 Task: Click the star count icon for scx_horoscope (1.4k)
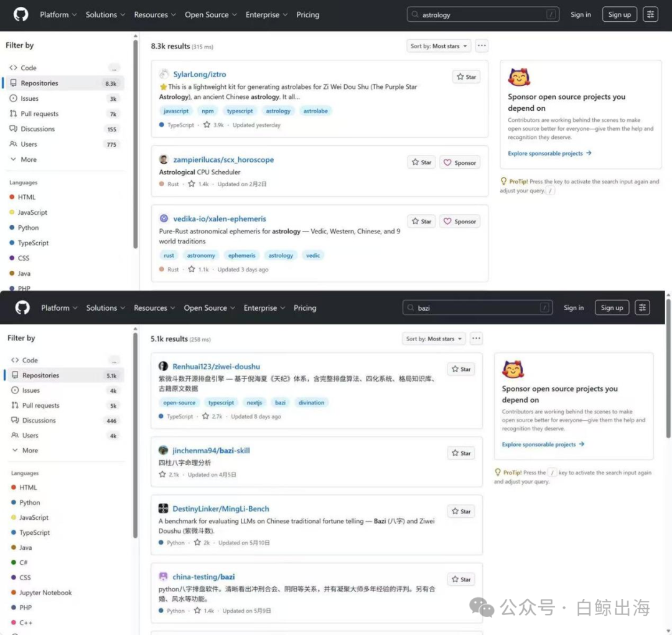192,184
